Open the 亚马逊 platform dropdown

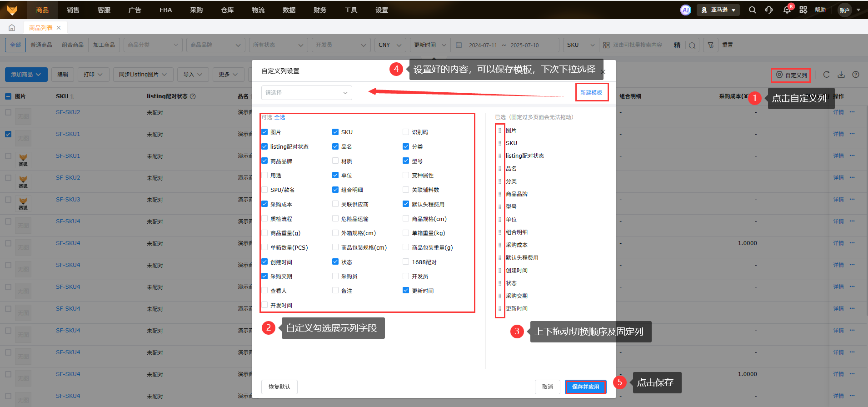tap(718, 10)
